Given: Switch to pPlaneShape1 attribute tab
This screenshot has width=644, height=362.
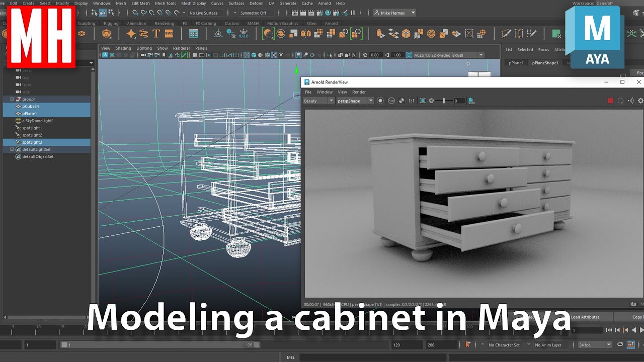Looking at the screenshot, I should point(545,63).
